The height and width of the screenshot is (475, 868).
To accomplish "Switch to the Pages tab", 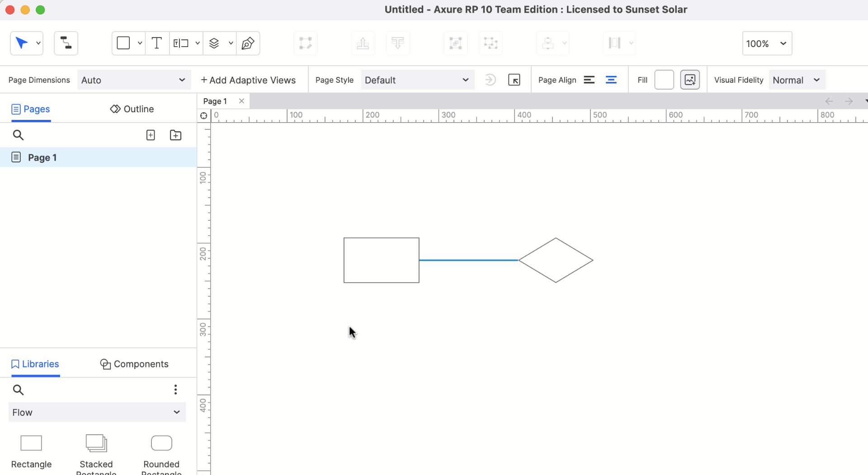I will click(x=31, y=109).
